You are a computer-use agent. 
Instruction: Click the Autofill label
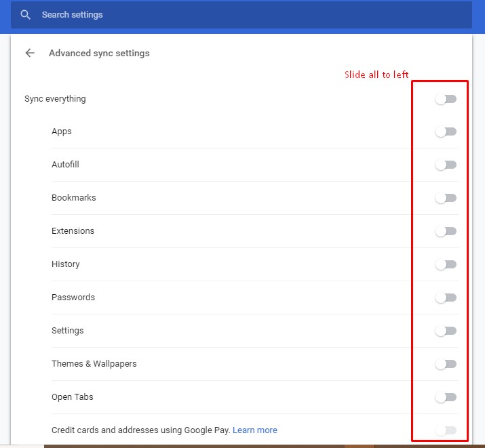(x=65, y=165)
